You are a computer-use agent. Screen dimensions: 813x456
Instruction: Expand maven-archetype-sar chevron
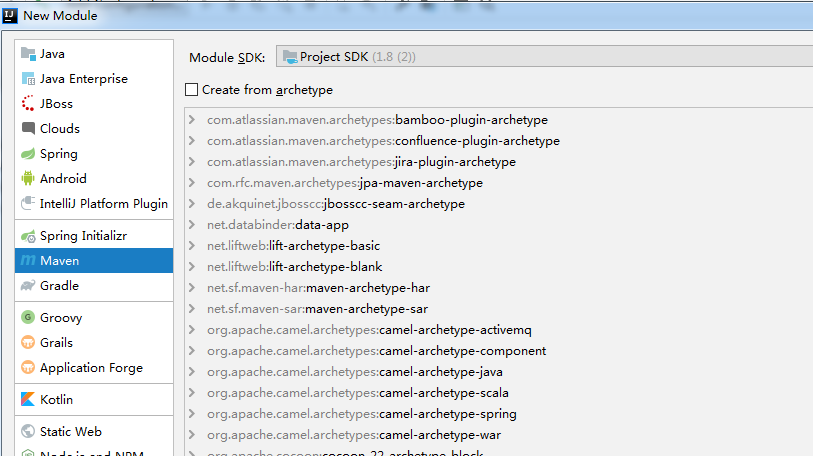click(192, 309)
